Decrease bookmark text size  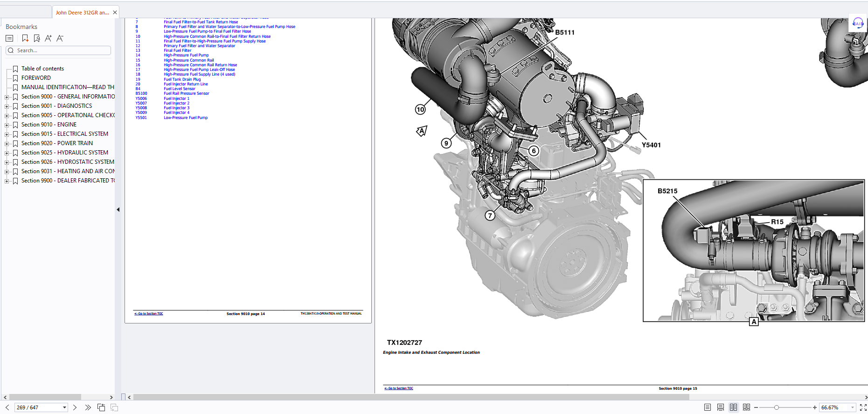point(60,38)
